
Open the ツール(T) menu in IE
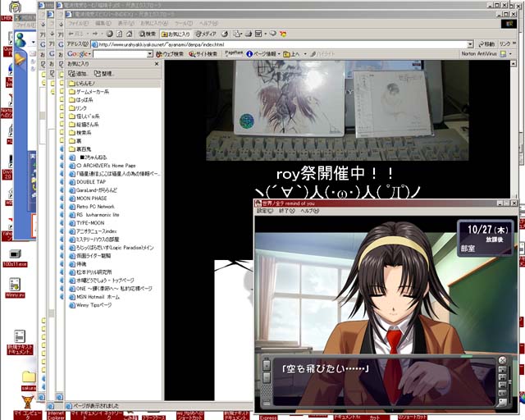point(184,24)
